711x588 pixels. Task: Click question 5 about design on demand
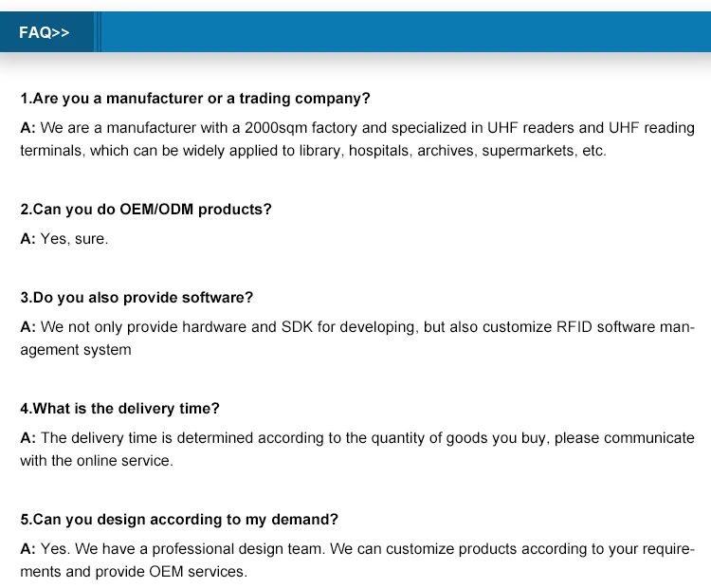179,520
